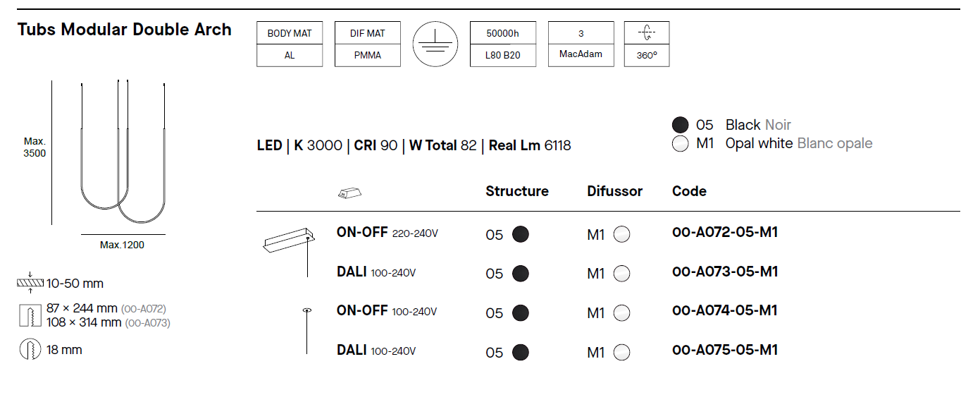Click the recessed pendant mount illustration
The image size is (980, 395).
[x=306, y=330]
